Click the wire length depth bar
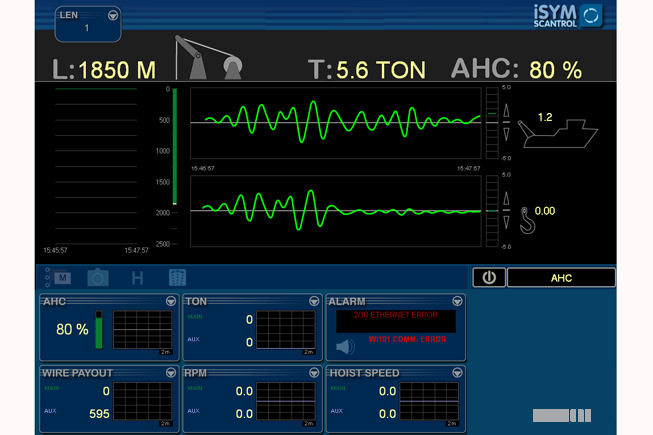 [175, 147]
